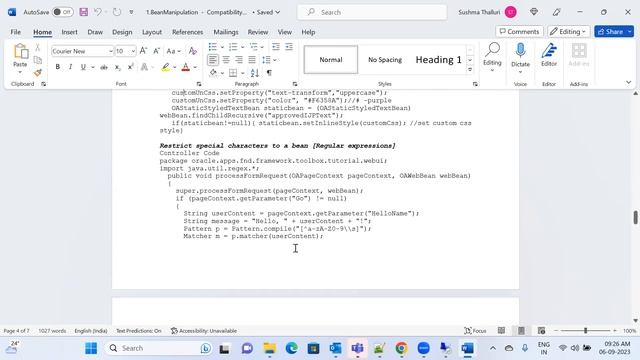Save document with floppy disk icon
Image resolution: width=640 pixels, height=360 pixels.
click(x=84, y=12)
